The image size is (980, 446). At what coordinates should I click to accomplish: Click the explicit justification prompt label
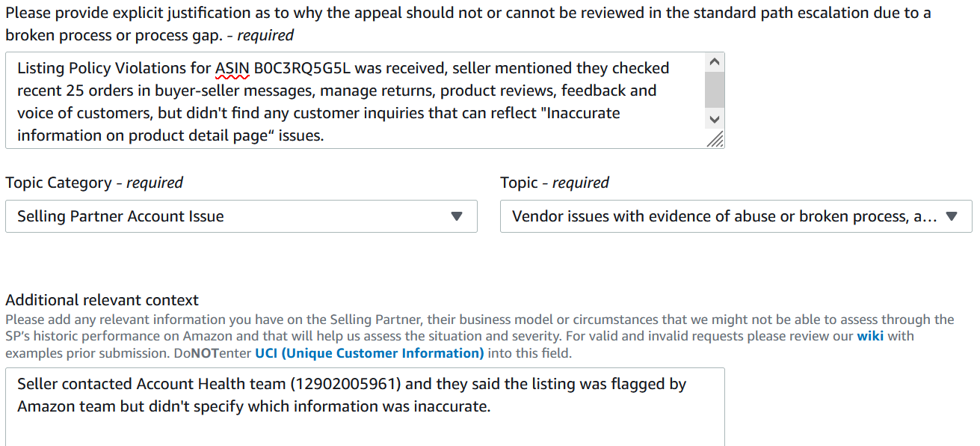[x=468, y=24]
